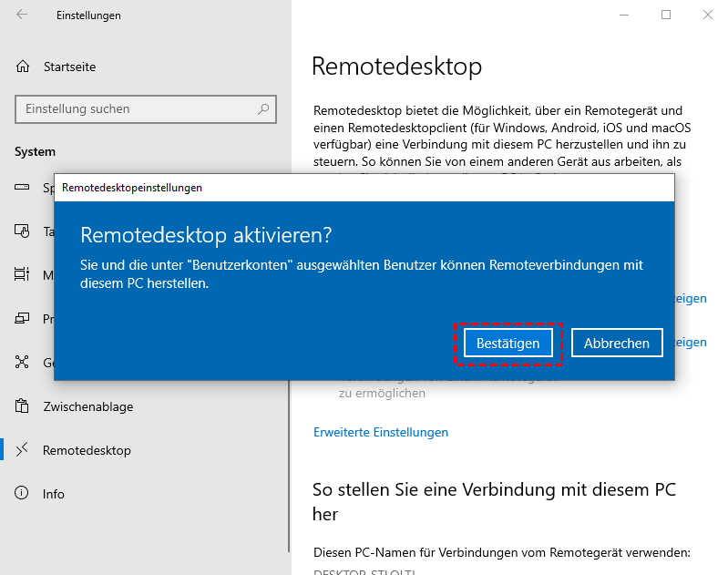Go to Startseite via the home icon
Viewport: 728px width, 575px height.
(23, 67)
